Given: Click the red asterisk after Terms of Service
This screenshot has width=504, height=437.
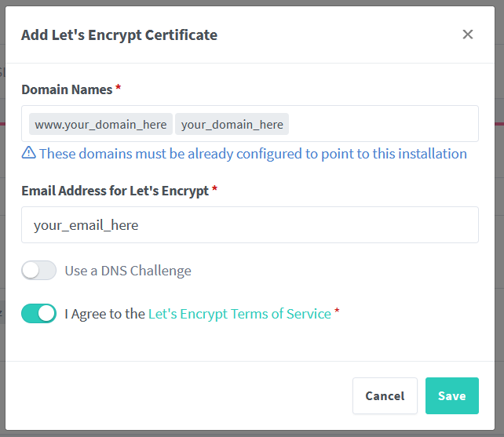Looking at the screenshot, I should 338,312.
